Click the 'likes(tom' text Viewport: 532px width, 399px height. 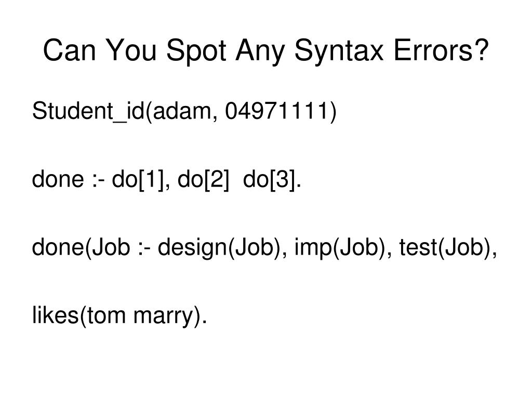pos(79,315)
